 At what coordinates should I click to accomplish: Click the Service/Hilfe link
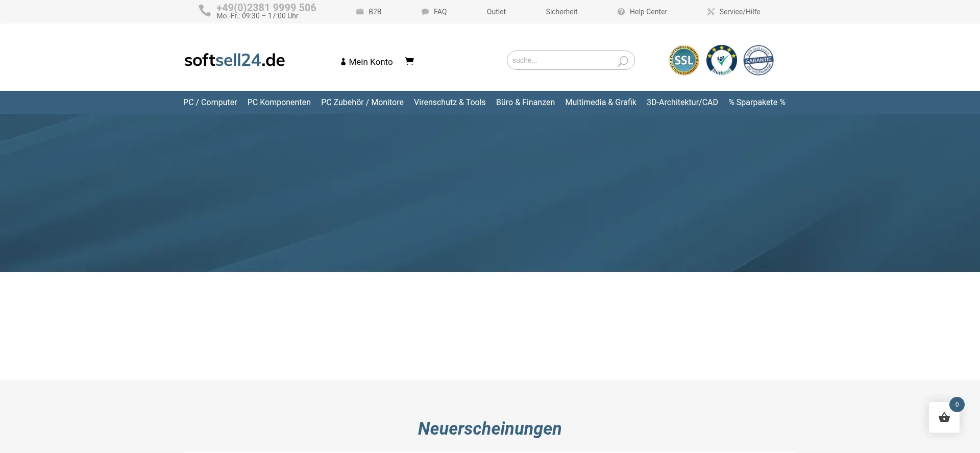point(739,12)
